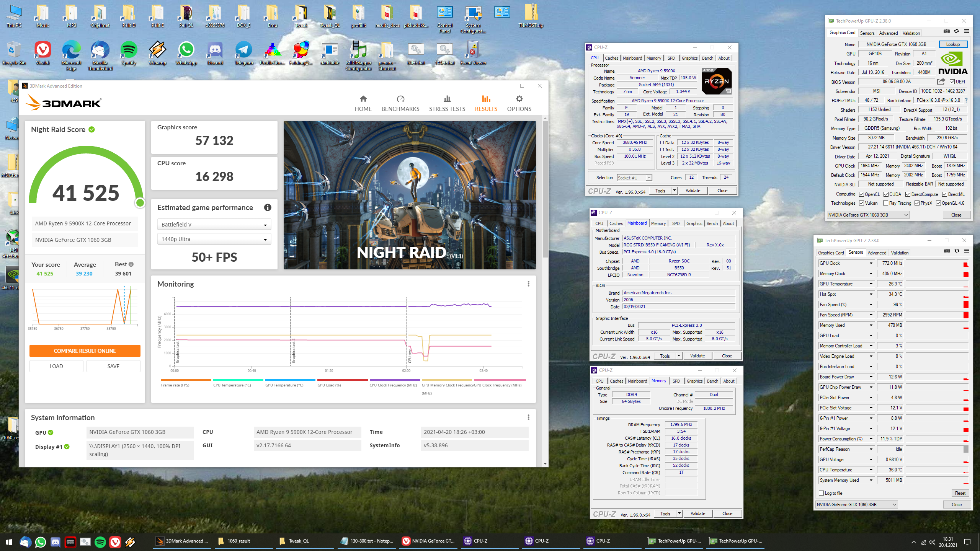Open Validation tab in GPU-Z Sensors window
Image resolution: width=980 pixels, height=551 pixels.
point(900,253)
